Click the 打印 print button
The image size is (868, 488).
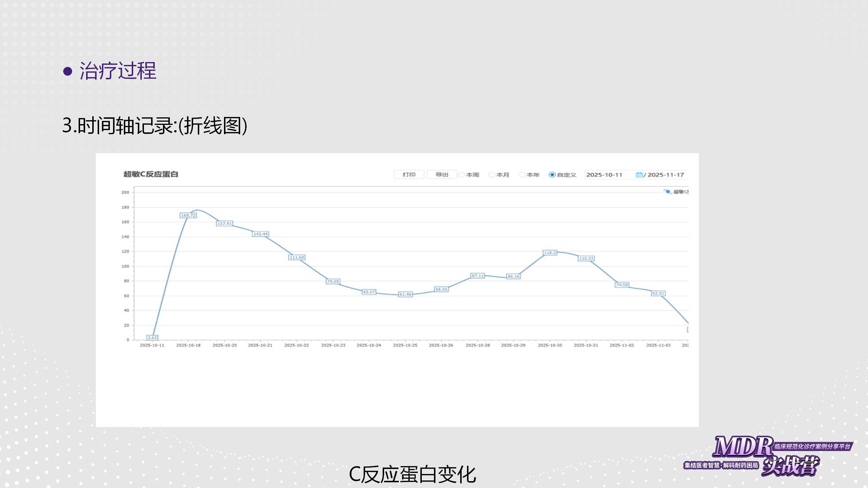tap(409, 174)
